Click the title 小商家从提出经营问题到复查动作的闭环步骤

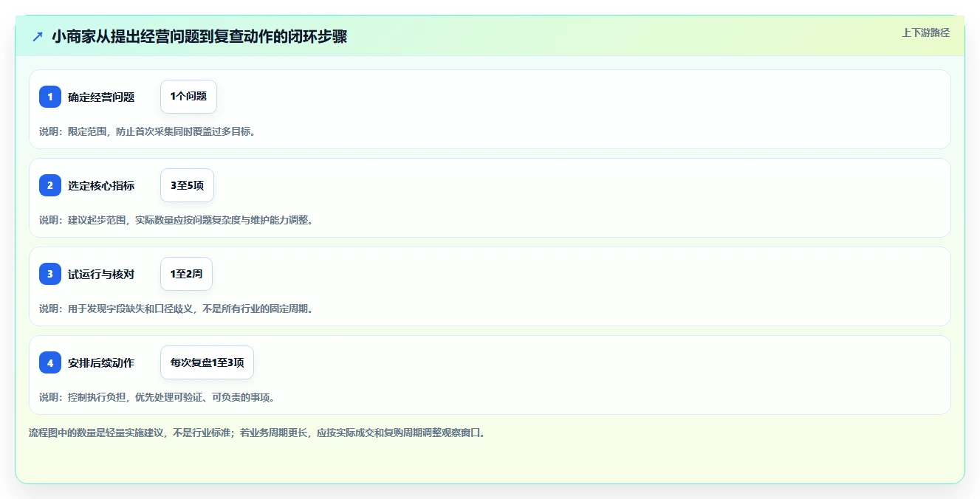pos(199,36)
